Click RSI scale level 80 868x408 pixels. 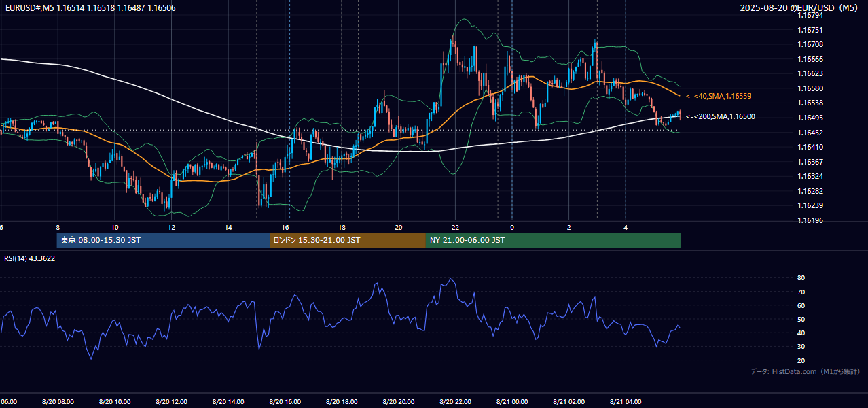click(801, 278)
